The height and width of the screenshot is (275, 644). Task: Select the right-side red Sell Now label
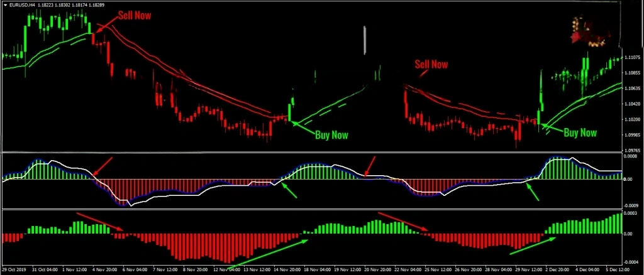pos(431,64)
